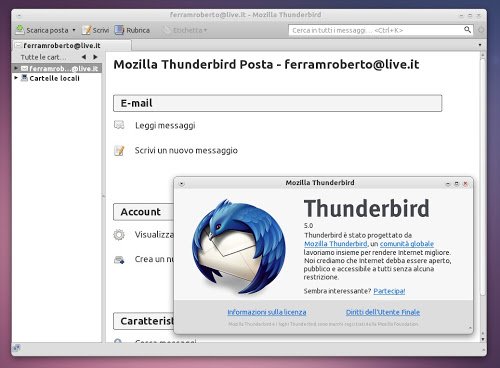Click the status bar online status icon
The image size is (500, 368).
tap(17, 348)
